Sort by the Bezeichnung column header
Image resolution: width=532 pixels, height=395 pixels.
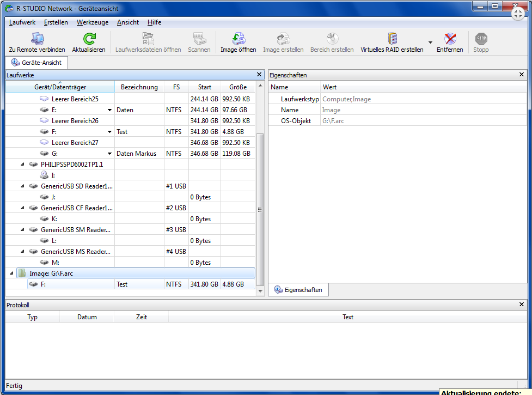[139, 87]
